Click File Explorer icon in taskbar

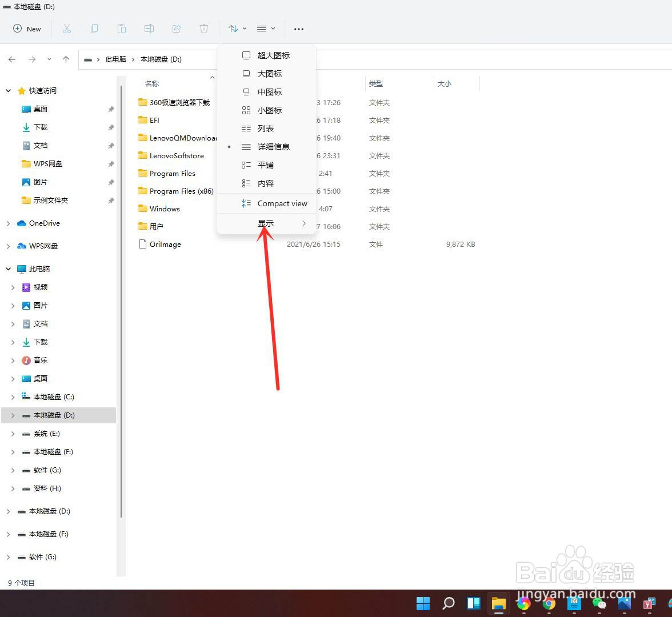tap(498, 603)
